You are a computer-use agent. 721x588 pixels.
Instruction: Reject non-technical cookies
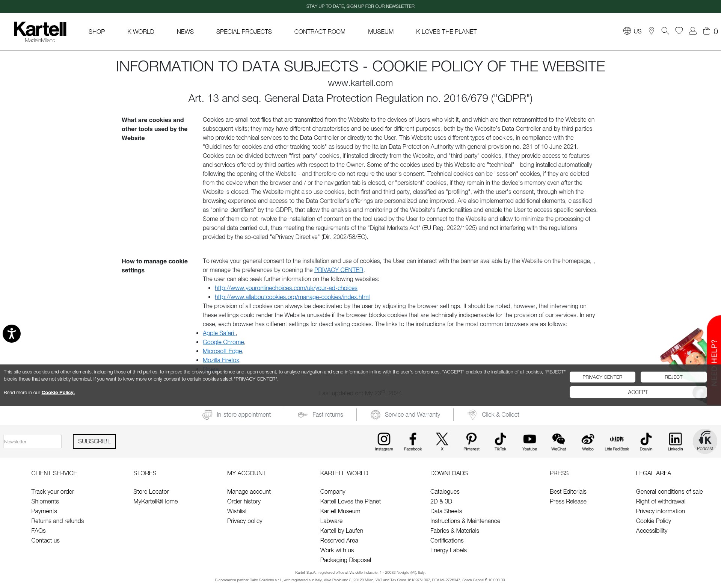tap(674, 377)
